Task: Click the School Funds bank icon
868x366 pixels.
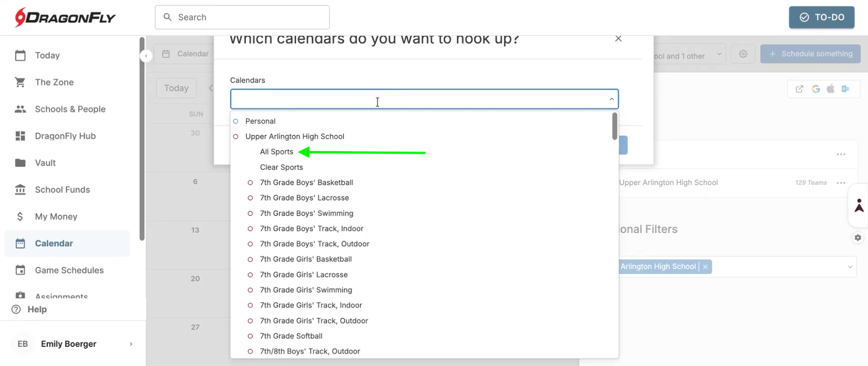Action: click(20, 190)
